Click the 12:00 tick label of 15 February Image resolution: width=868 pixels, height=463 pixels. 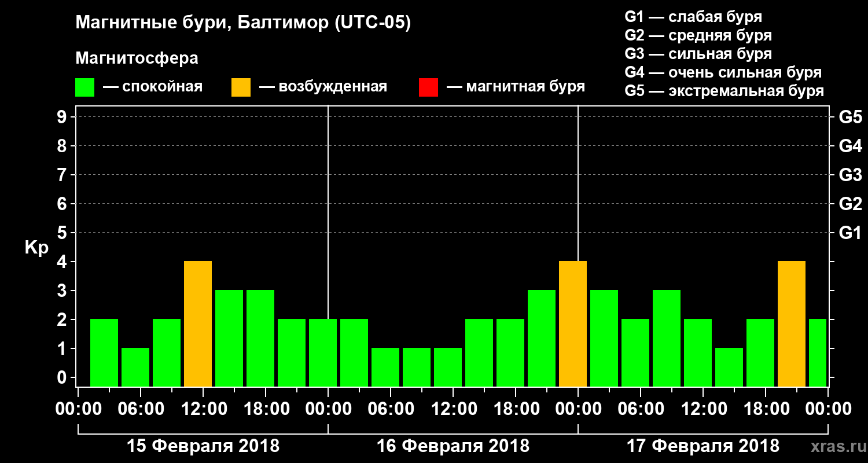(203, 409)
